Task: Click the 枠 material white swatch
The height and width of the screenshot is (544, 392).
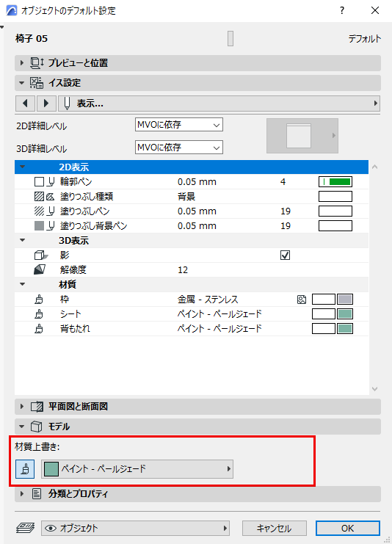Action: click(324, 300)
